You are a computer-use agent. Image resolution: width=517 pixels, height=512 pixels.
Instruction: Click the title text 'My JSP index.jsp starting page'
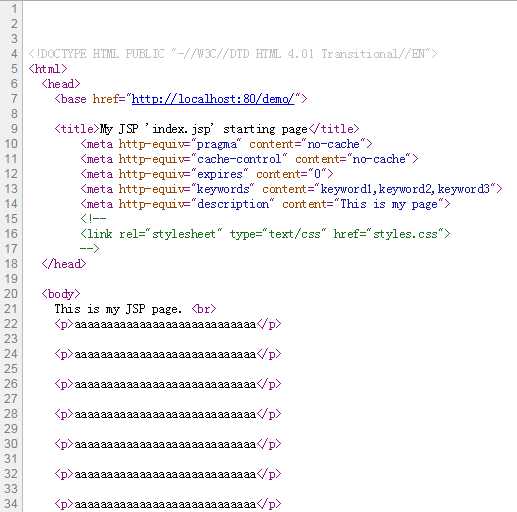pos(204,129)
